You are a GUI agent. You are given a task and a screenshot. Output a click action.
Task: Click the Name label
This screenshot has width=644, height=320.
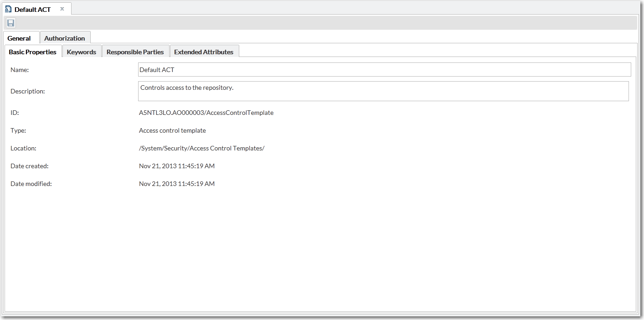(x=20, y=69)
